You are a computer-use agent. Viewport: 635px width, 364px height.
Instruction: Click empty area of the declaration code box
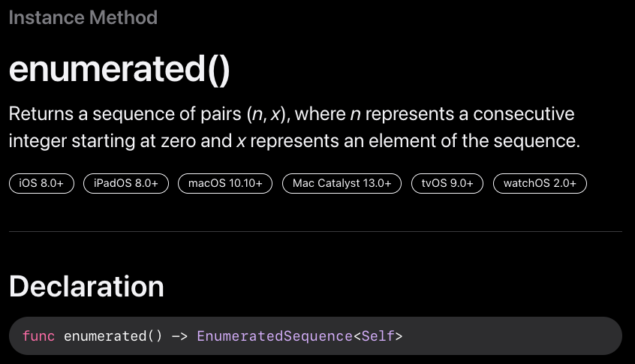pos(510,336)
